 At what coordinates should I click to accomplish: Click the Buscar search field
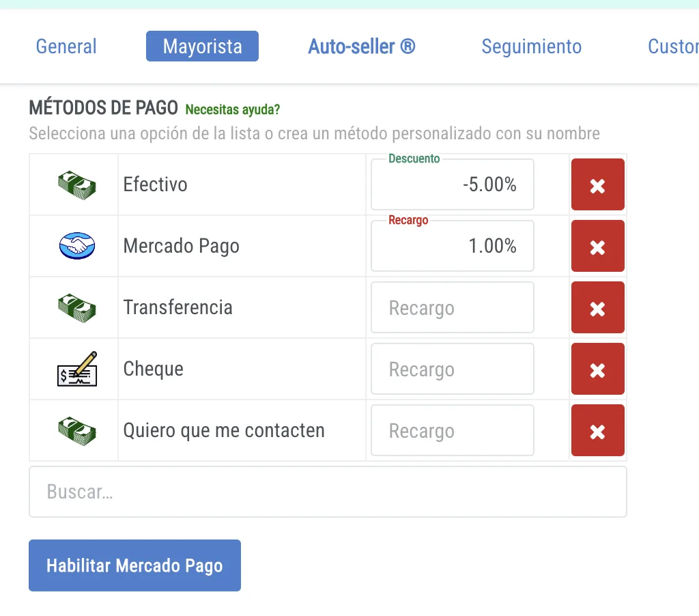(x=328, y=492)
